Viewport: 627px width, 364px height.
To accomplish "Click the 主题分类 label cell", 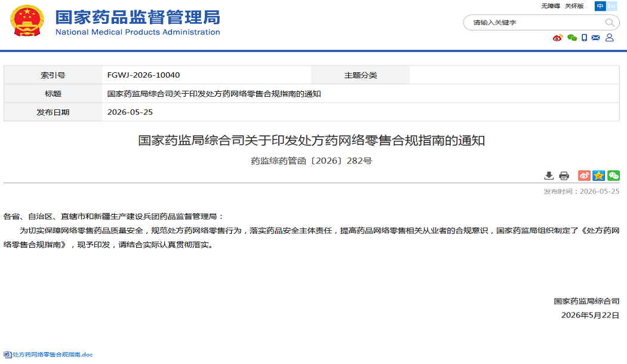I will (360, 75).
